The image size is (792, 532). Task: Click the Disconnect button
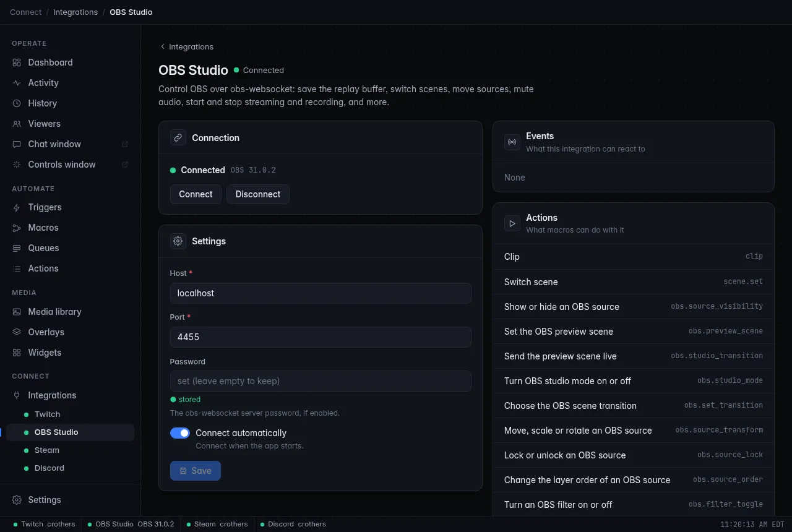pyautogui.click(x=258, y=194)
